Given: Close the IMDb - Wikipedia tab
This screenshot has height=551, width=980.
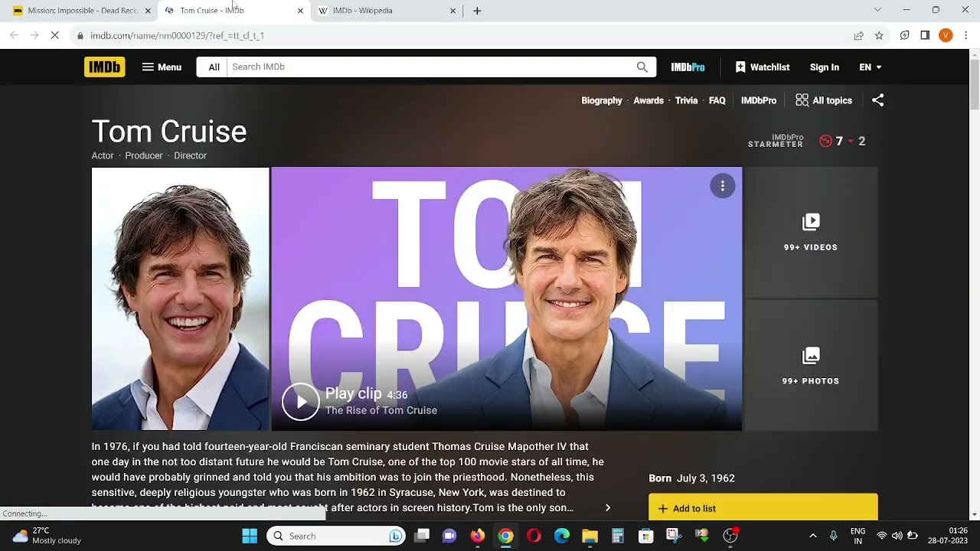Looking at the screenshot, I should pos(452,11).
